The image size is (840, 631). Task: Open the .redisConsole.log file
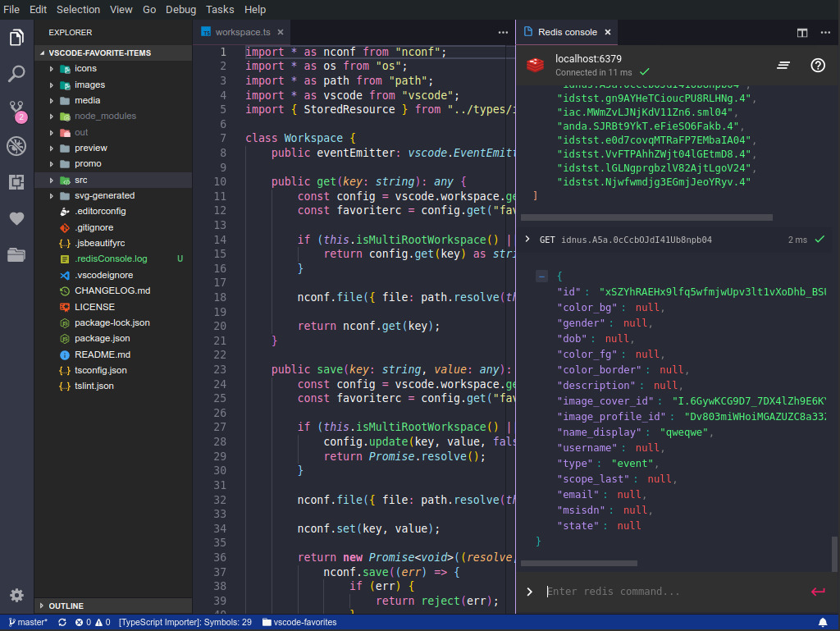(x=113, y=258)
